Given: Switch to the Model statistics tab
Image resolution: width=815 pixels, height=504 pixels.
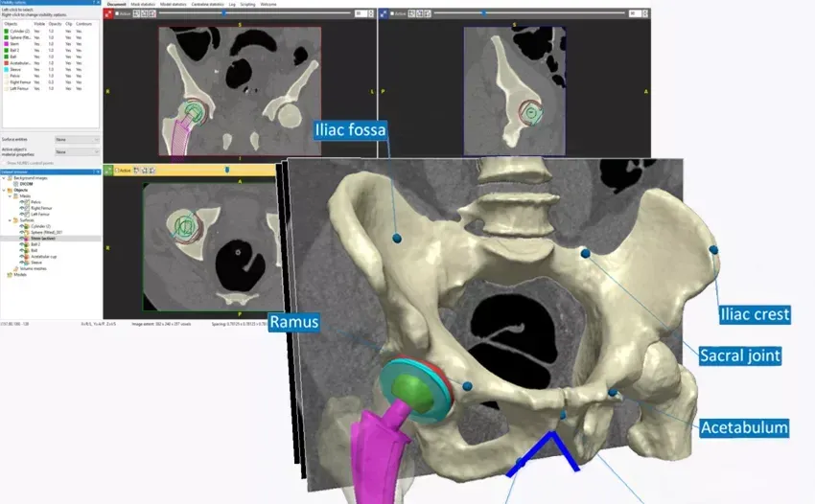Looking at the screenshot, I should point(174,4).
